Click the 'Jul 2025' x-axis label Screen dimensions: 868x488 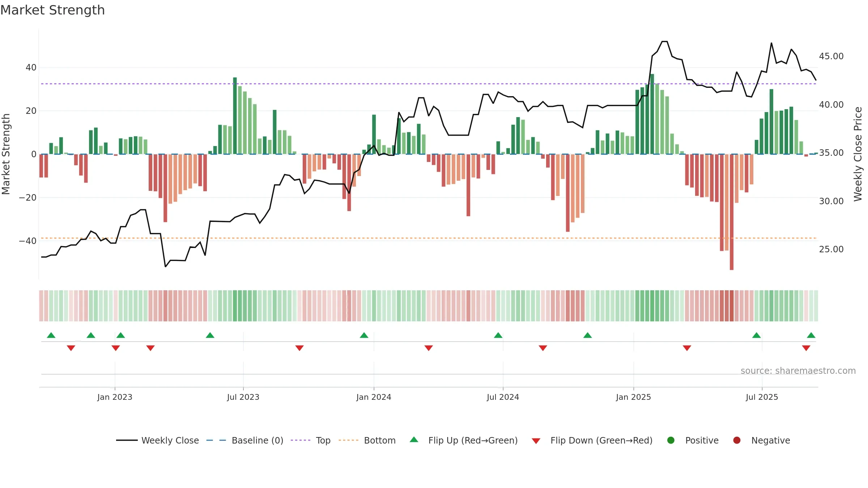[762, 397]
